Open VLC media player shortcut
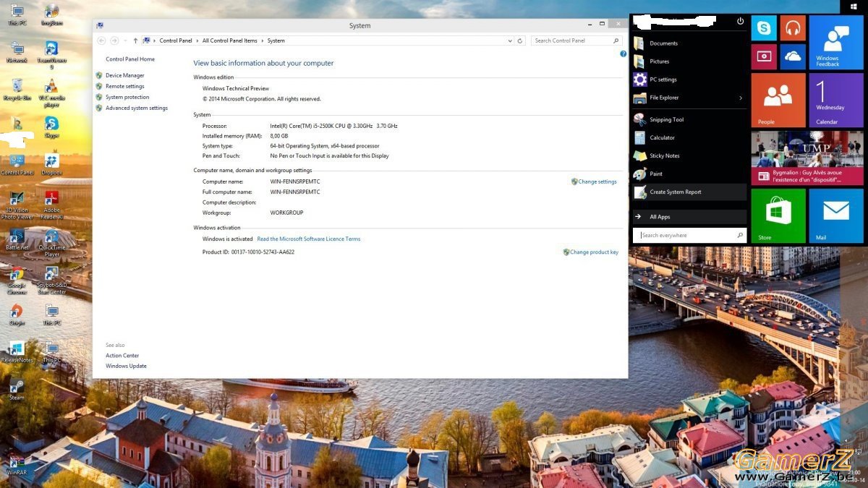The height and width of the screenshot is (488, 868). tap(51, 93)
